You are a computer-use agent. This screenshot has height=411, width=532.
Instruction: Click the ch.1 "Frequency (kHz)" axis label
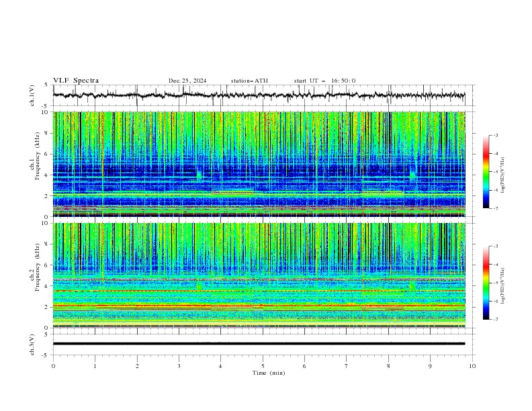[x=38, y=156]
